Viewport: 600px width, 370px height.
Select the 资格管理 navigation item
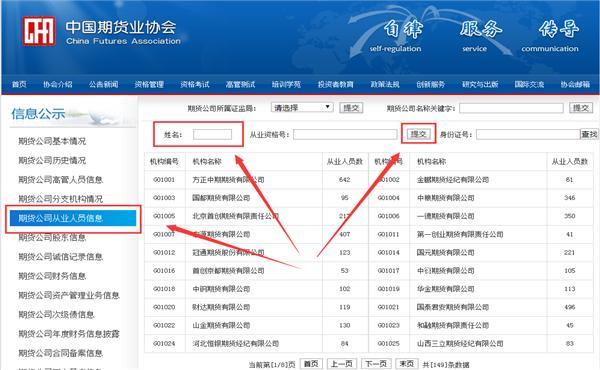(x=149, y=84)
